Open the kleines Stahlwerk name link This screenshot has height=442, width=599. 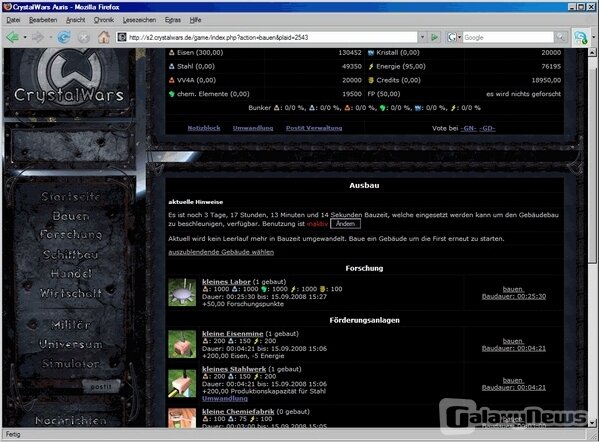click(x=234, y=369)
